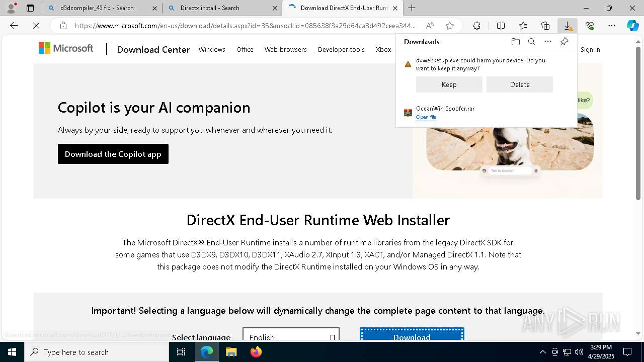Open a new tab with plus
Viewport: 644px width, 362px height.
pyautogui.click(x=412, y=8)
